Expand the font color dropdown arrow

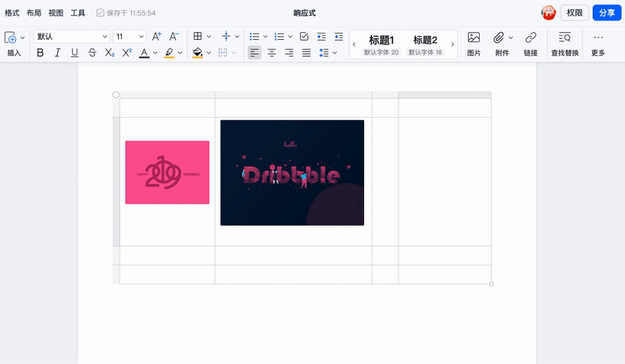coord(155,52)
